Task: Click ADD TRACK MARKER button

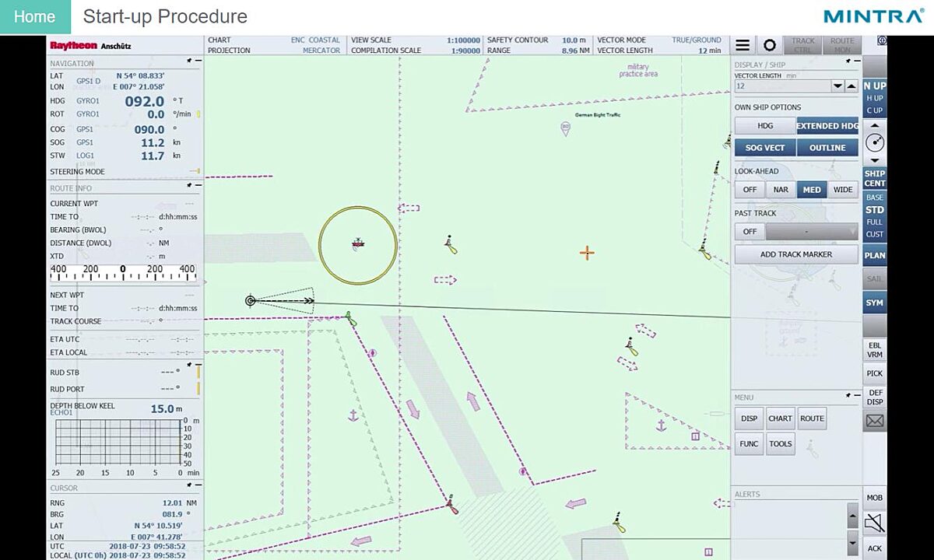Action: tap(796, 254)
